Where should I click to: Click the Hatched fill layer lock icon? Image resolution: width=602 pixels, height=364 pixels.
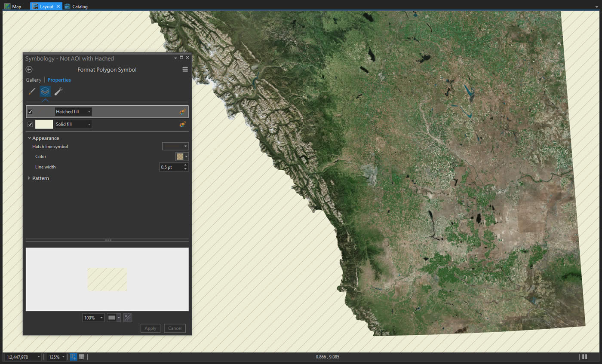pos(182,112)
